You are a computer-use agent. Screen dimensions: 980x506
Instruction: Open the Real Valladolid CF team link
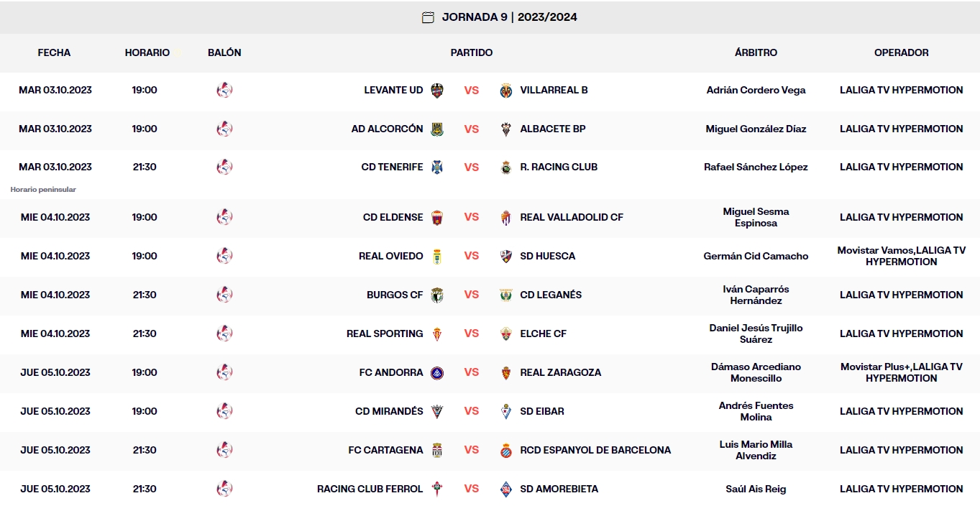click(572, 218)
